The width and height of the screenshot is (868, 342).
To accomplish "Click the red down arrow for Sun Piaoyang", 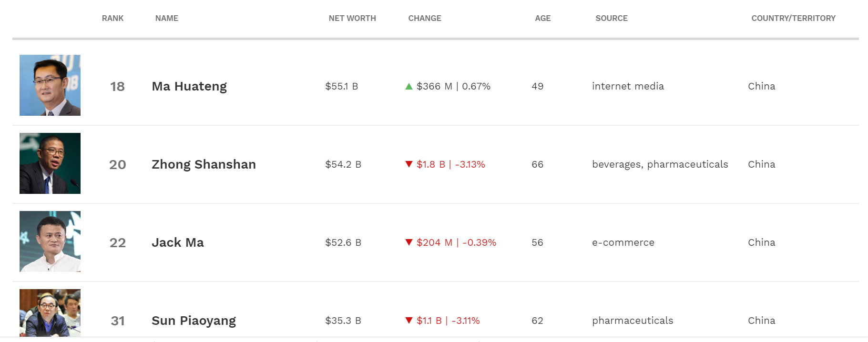I will (x=408, y=321).
